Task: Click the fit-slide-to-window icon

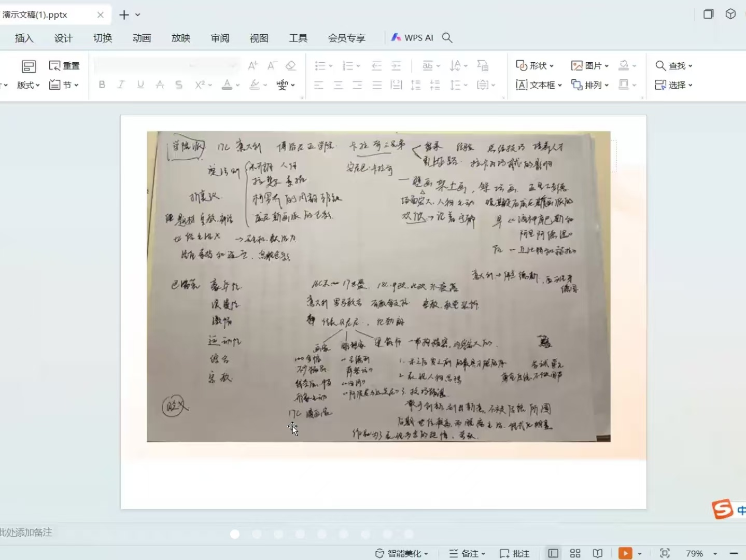Action: pos(665,553)
